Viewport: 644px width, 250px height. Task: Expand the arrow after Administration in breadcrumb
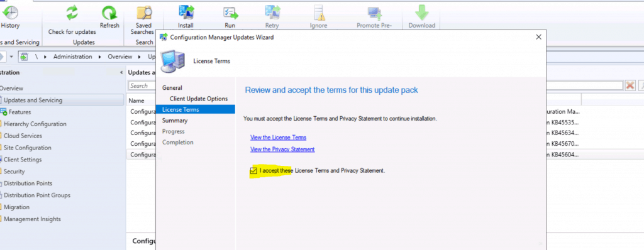(x=100, y=57)
